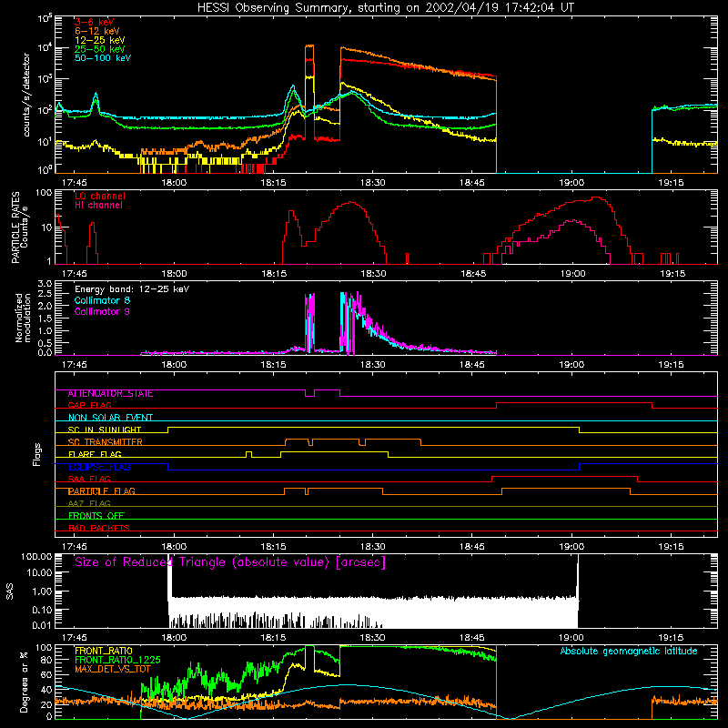Select the 25-50 keV legend label
The width and height of the screenshot is (728, 728).
[100, 49]
